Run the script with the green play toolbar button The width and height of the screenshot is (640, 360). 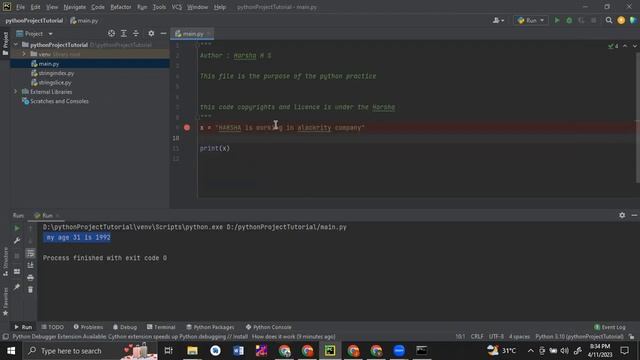coord(557,20)
